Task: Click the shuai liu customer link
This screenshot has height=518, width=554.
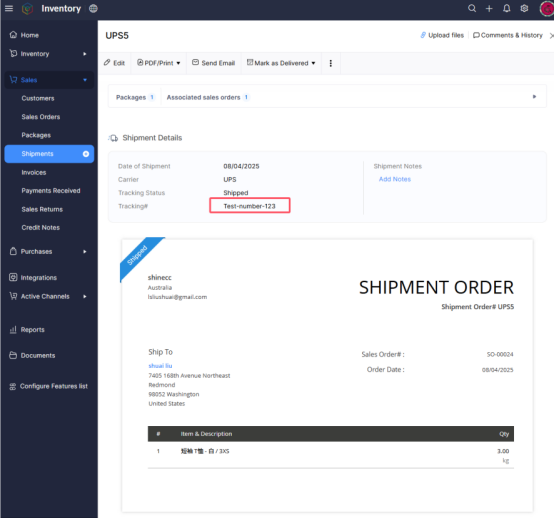Action: click(x=160, y=366)
